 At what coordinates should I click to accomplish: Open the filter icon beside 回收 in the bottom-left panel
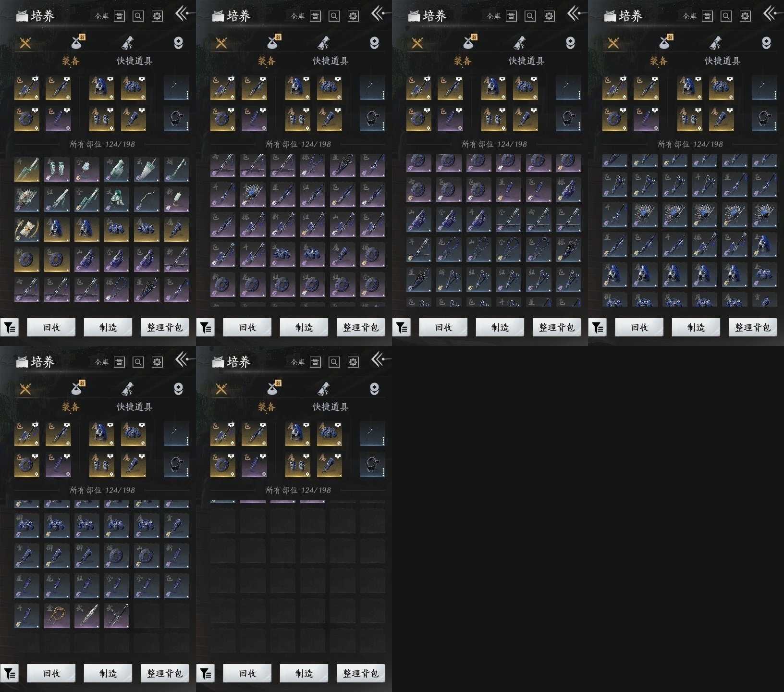click(x=10, y=674)
